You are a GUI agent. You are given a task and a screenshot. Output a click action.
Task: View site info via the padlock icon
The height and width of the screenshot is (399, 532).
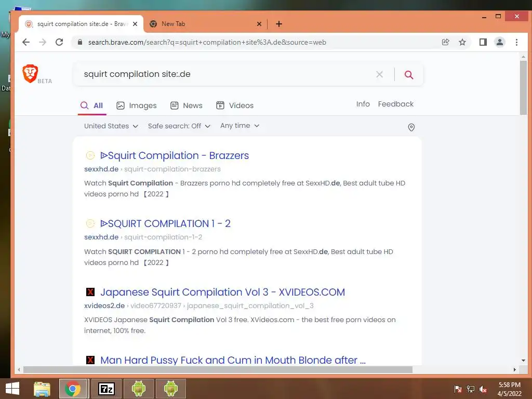80,42
